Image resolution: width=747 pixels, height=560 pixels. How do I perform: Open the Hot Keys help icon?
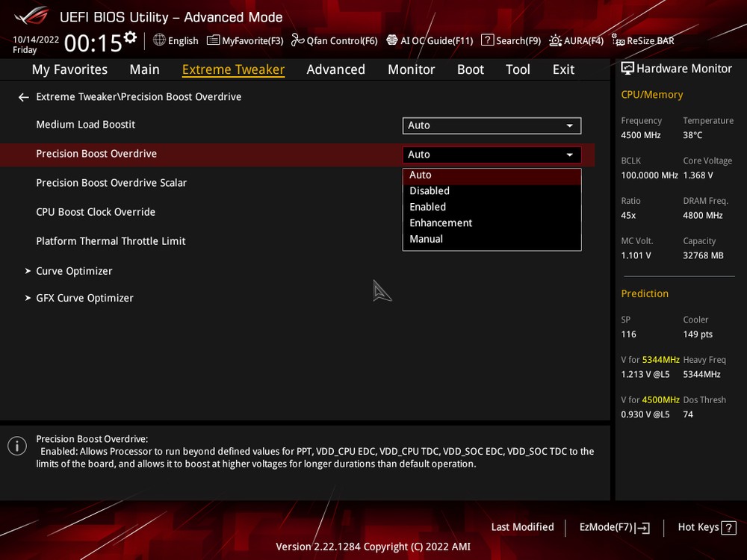tap(728, 528)
